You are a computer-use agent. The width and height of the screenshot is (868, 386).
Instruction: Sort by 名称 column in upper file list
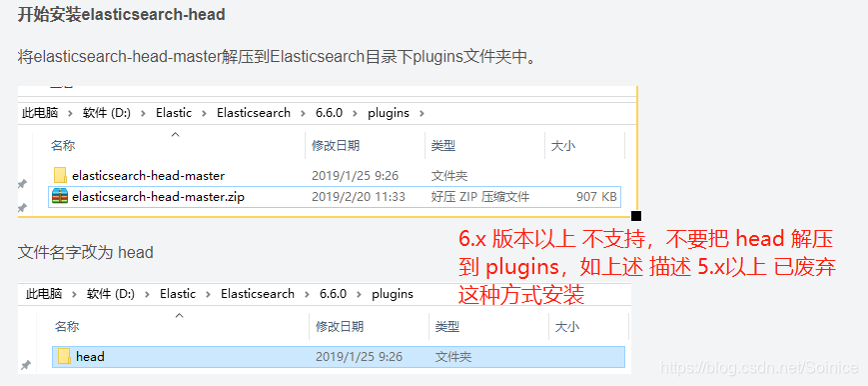coord(63,146)
